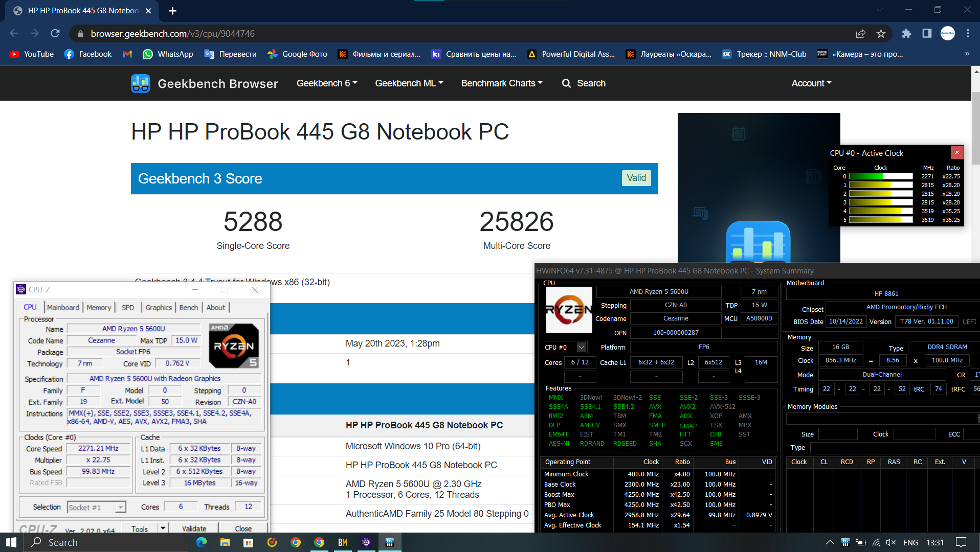Switch to the Bench tab in CPU-Z

click(x=189, y=308)
